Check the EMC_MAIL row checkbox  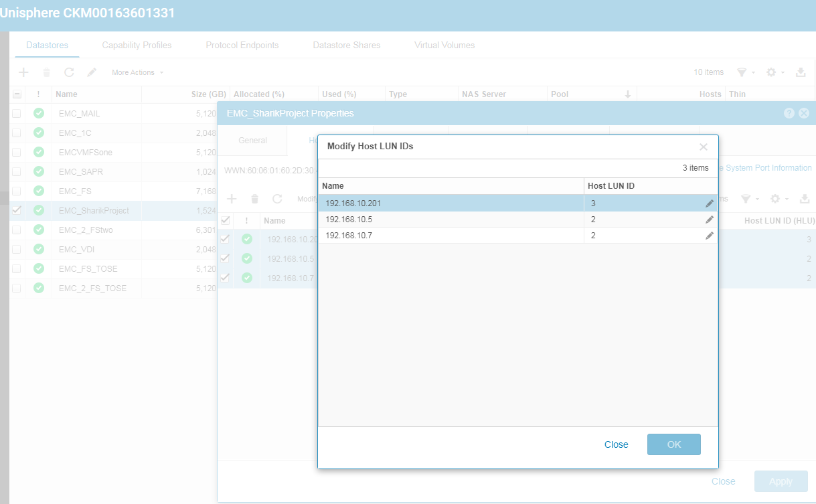point(17,113)
